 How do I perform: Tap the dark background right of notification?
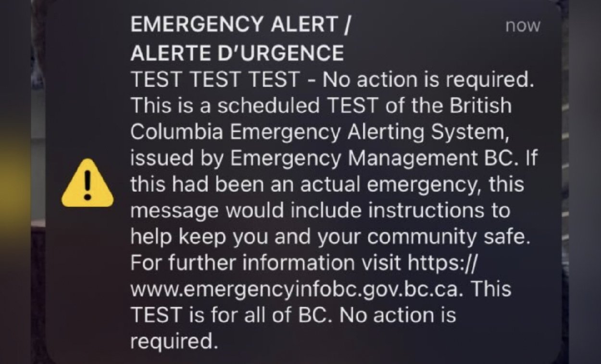pyautogui.click(x=585, y=182)
